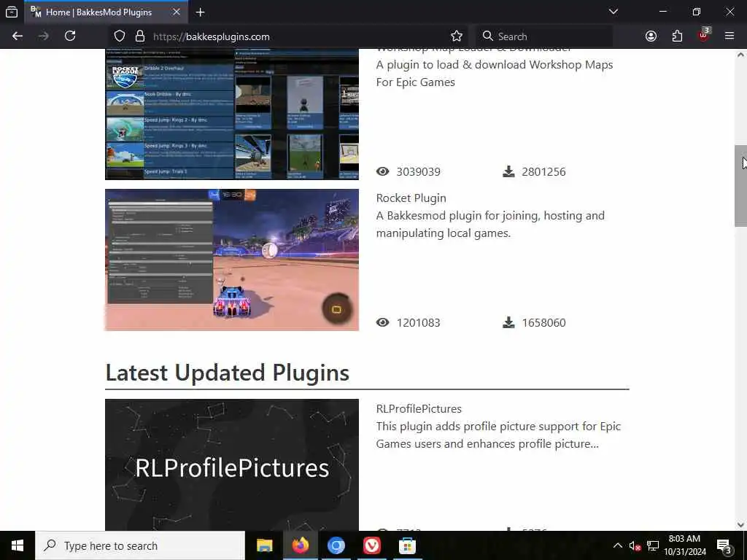Show hidden system tray icons
The height and width of the screenshot is (560, 747).
617,545
